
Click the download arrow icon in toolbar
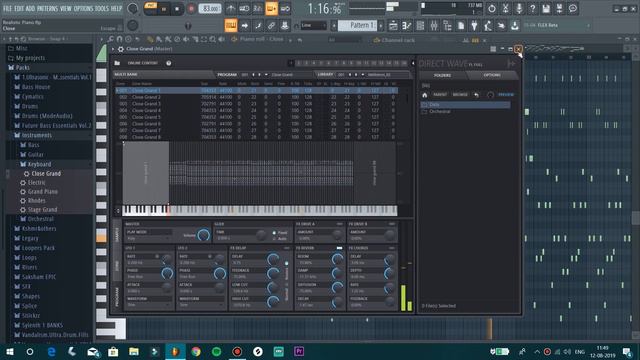pyautogui.click(x=515, y=25)
